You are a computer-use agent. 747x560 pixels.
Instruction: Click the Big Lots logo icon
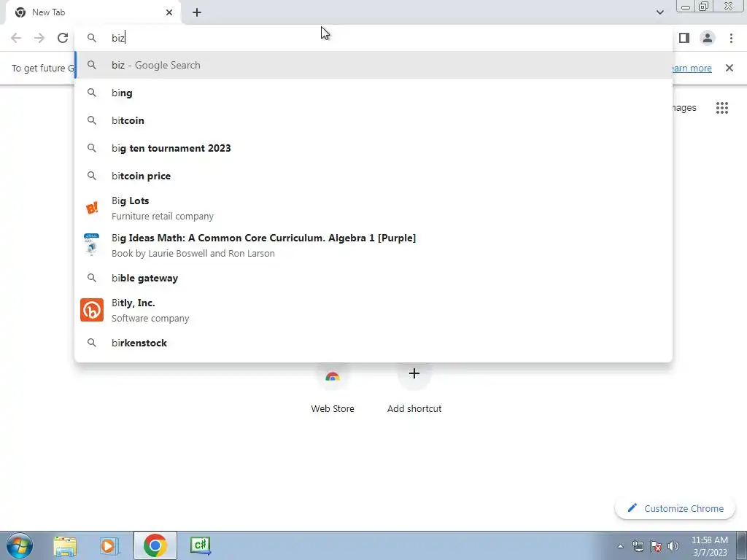(x=91, y=208)
